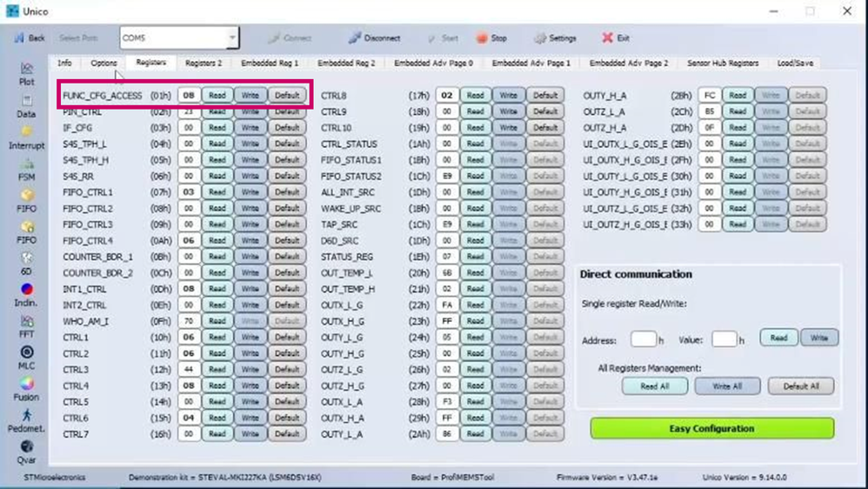
Task: Open the Qvar sidebar tool
Action: pos(26,453)
